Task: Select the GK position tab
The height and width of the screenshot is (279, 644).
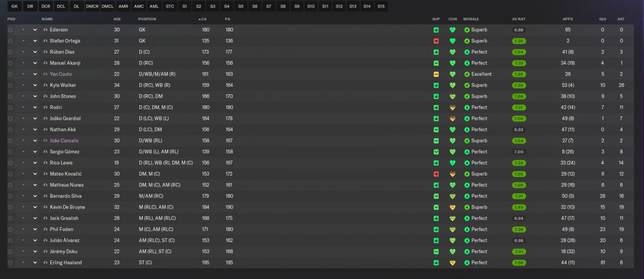Action: [x=15, y=6]
